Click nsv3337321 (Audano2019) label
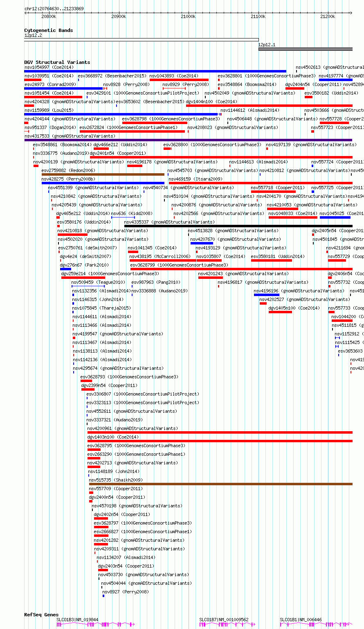Image resolution: width=364 pixels, height=629 pixels. click(x=115, y=420)
